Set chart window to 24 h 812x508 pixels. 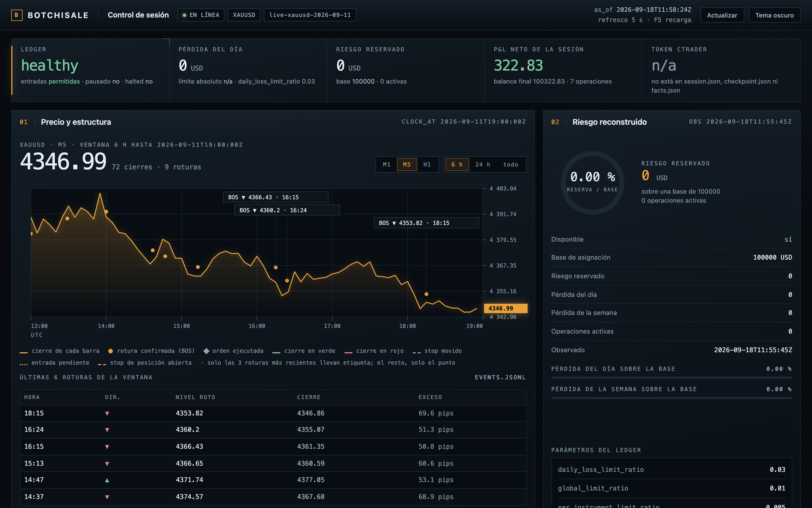[483, 165]
